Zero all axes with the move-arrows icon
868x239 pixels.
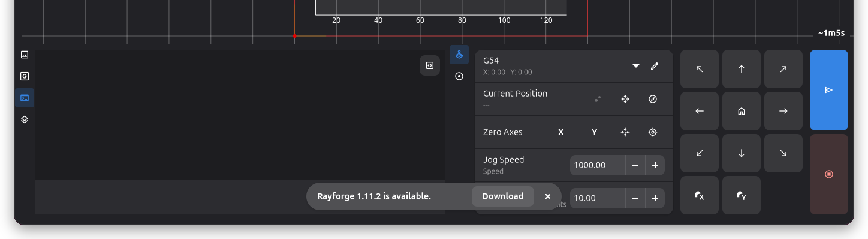click(625, 132)
